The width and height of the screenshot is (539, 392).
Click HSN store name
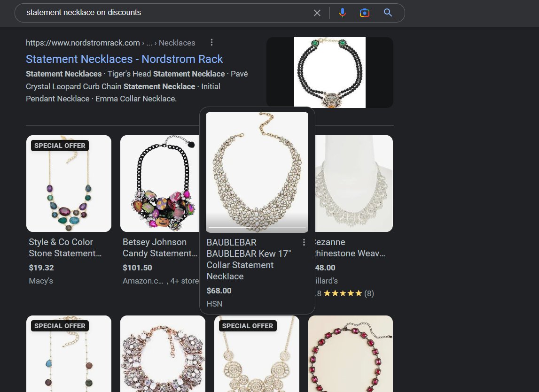tap(214, 304)
